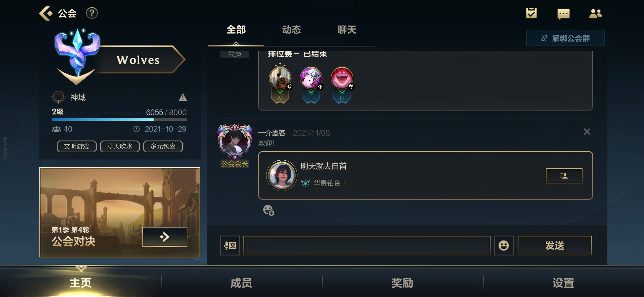Image resolution: width=644 pixels, height=297 pixels.
Task: Open the guild help question mark
Action: coord(92,13)
